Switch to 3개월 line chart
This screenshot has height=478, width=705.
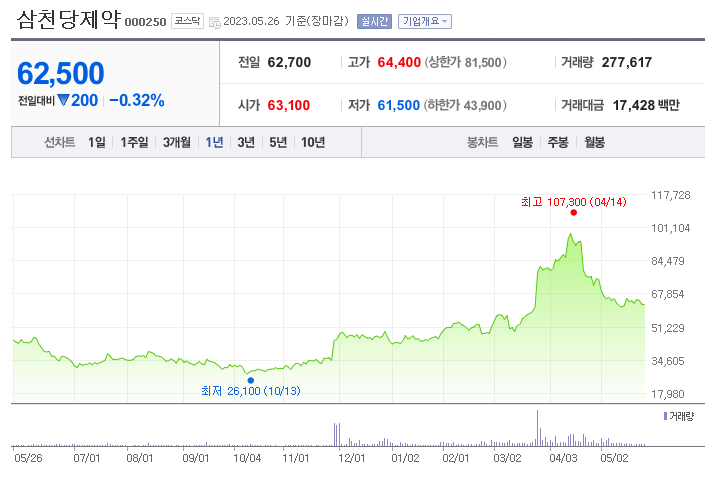(177, 143)
